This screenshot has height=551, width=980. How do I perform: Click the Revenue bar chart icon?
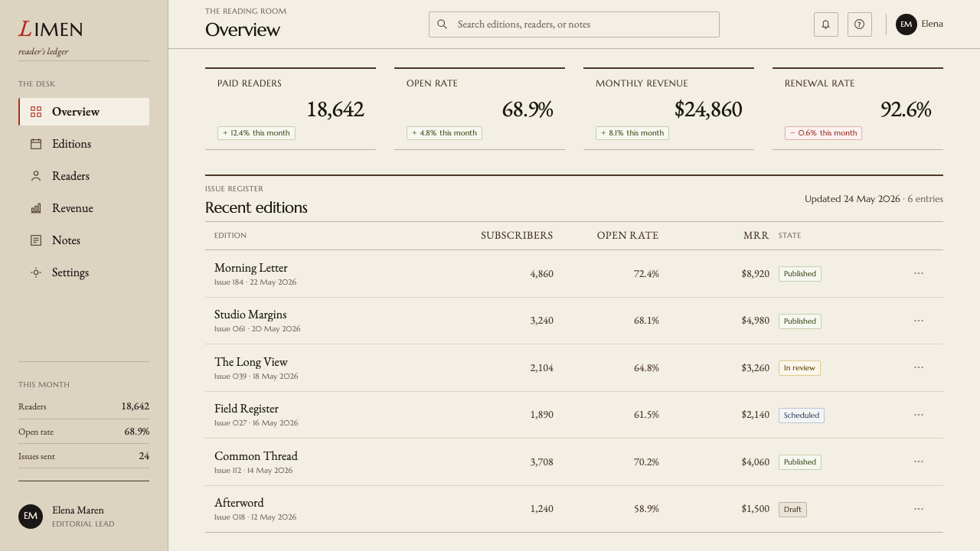coord(36,208)
